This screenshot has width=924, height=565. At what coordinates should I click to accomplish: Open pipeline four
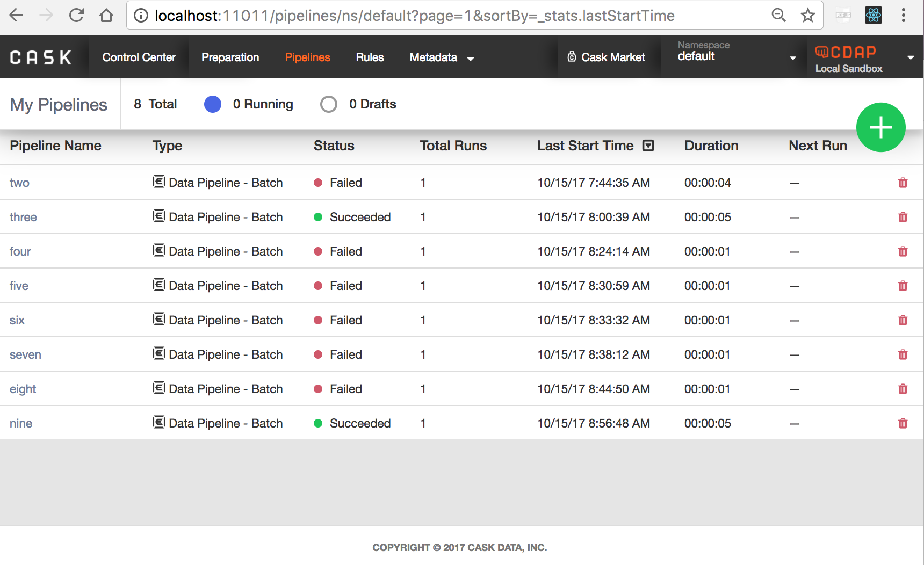point(20,252)
